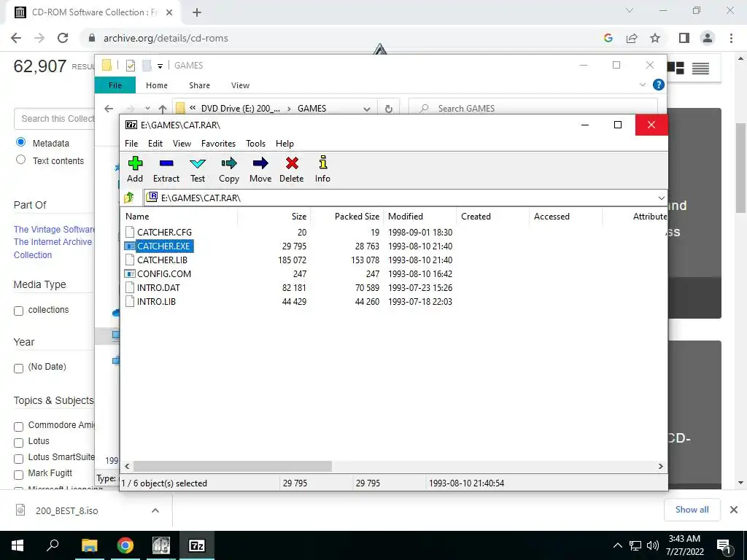
Task: Open the Chrome side panel icon
Action: click(x=684, y=38)
